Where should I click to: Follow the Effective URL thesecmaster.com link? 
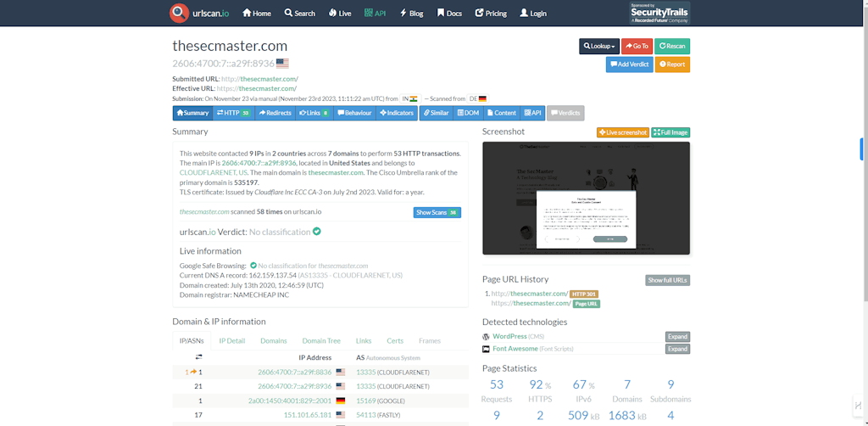[x=256, y=88]
